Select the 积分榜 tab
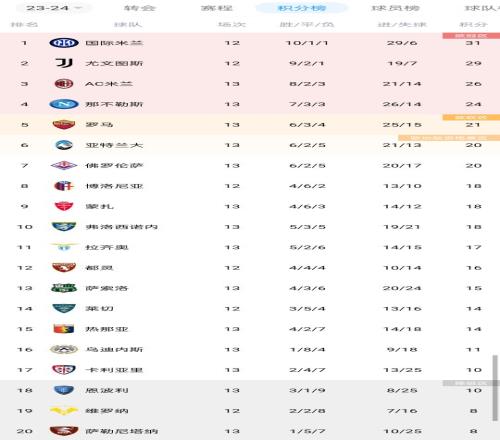500x440 pixels. (x=302, y=8)
